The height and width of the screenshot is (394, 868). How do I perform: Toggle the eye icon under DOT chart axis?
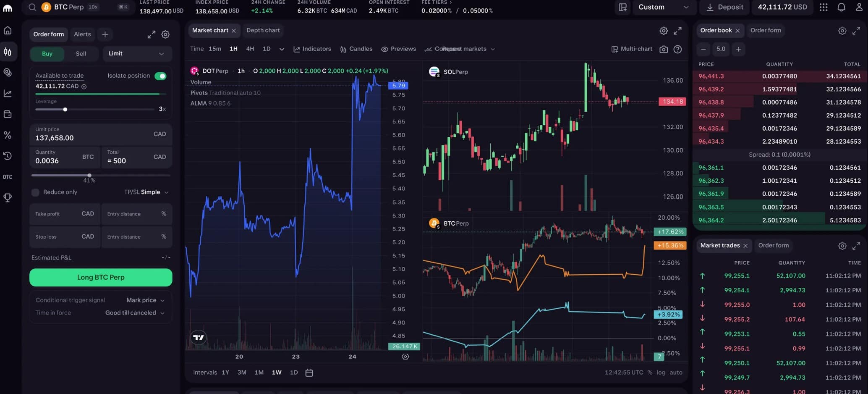pos(405,357)
